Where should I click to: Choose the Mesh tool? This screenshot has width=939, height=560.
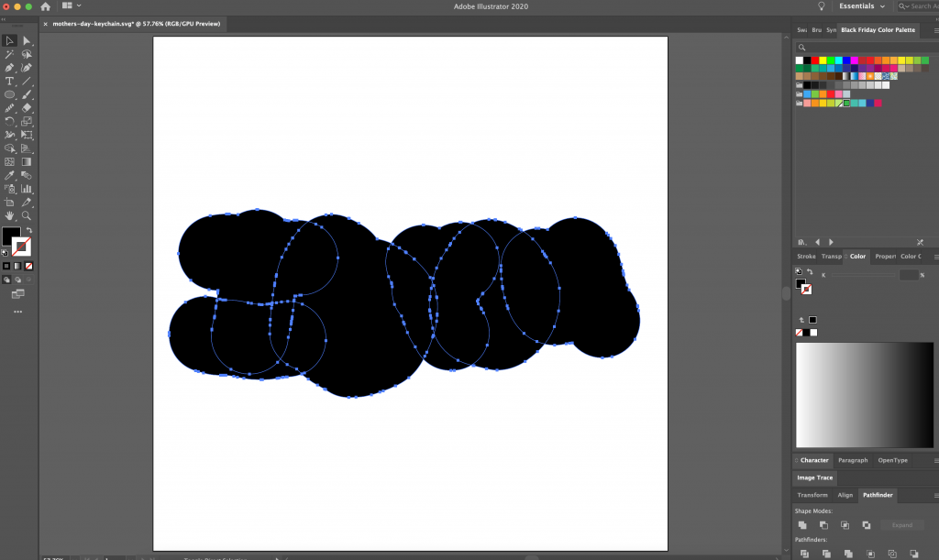[x=9, y=162]
